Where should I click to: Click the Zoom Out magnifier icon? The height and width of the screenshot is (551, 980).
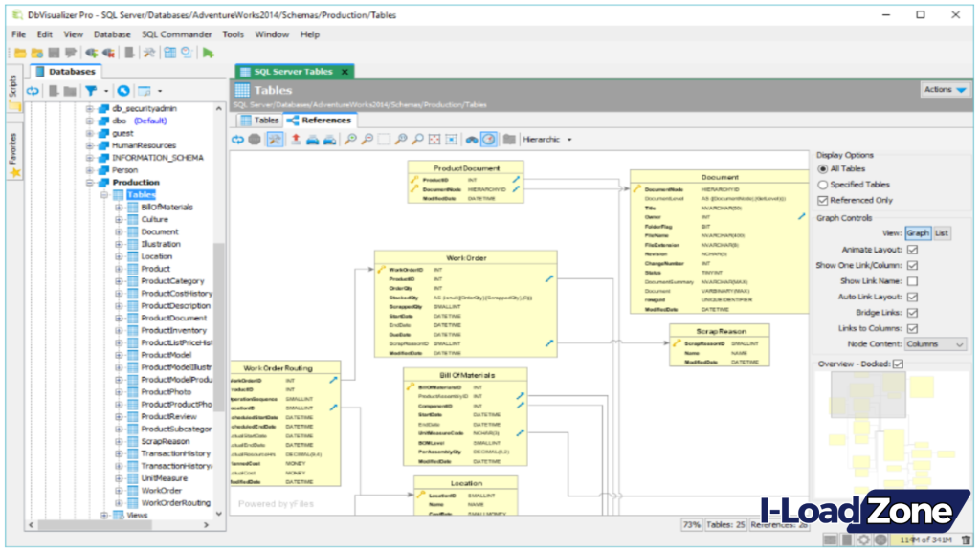367,140
